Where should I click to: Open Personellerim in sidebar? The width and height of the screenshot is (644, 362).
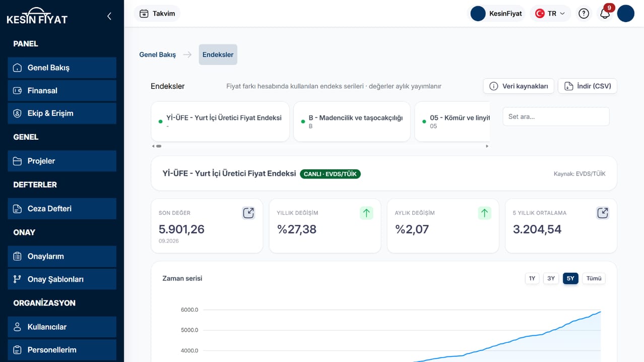point(62,350)
